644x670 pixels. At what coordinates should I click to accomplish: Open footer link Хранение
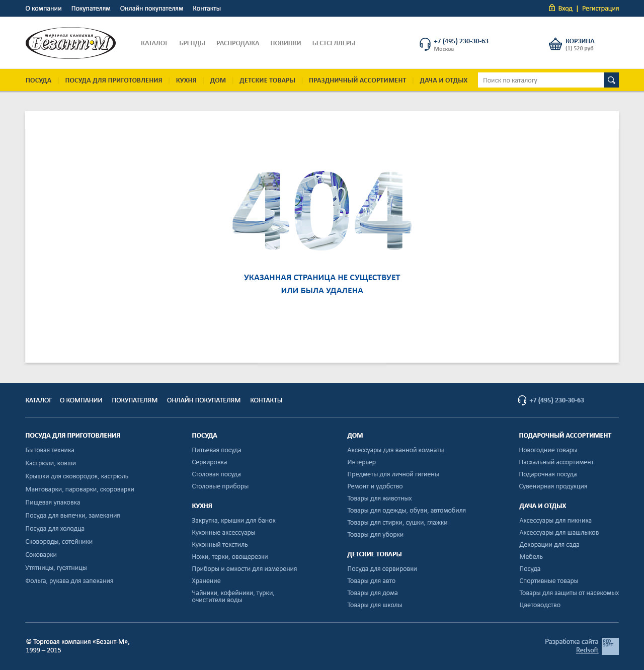206,581
